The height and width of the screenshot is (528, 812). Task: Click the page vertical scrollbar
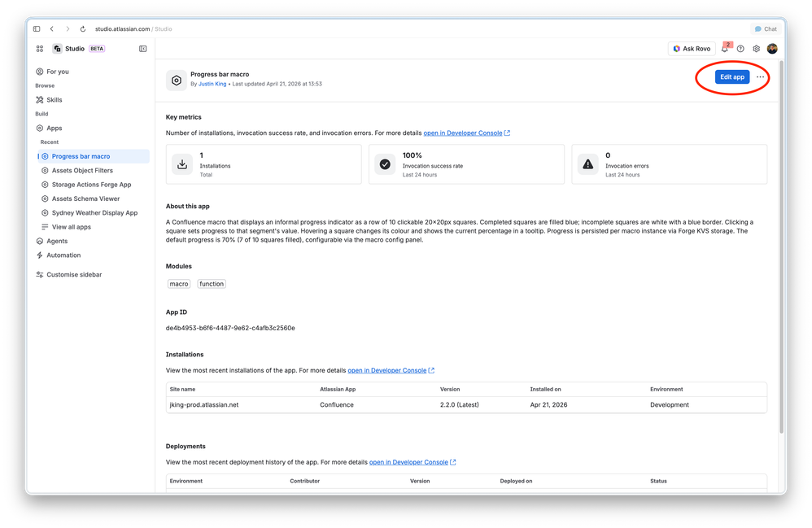pyautogui.click(x=781, y=247)
